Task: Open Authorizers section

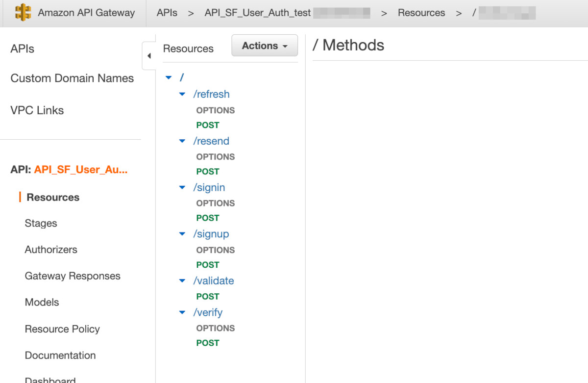Action: tap(51, 250)
